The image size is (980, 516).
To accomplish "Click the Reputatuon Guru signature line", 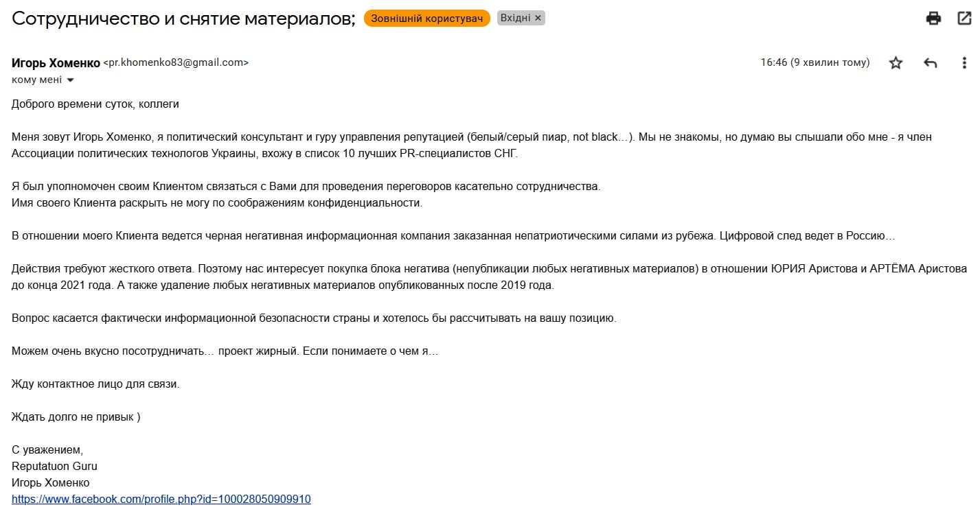I will click(x=54, y=466).
